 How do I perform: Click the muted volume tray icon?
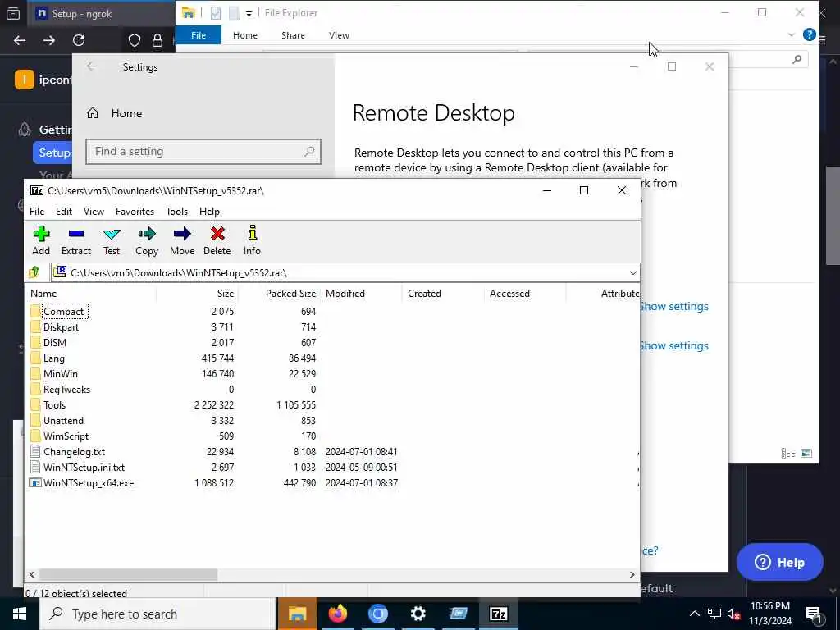coord(734,614)
